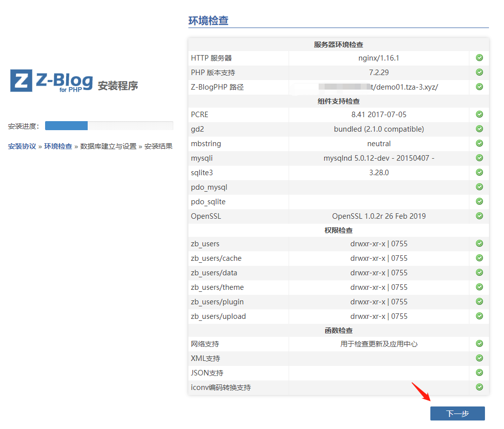Select the 3.28.0 sqlite3 value
504x429 pixels.
click(x=379, y=173)
